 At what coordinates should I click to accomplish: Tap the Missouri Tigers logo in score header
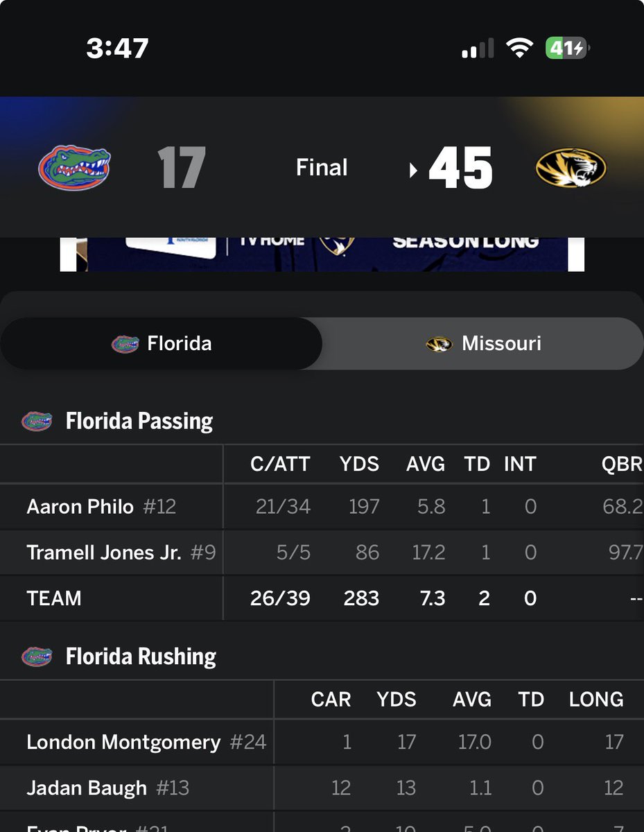pos(571,167)
